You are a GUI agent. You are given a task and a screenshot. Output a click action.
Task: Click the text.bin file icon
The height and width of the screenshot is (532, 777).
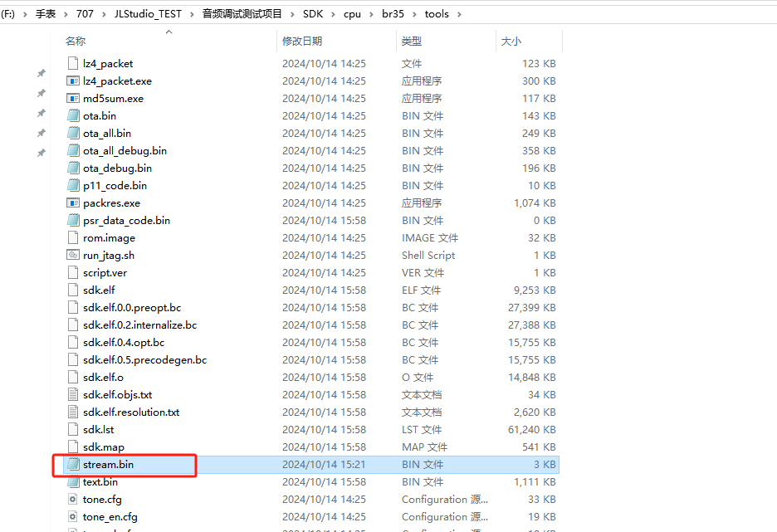[x=73, y=481]
